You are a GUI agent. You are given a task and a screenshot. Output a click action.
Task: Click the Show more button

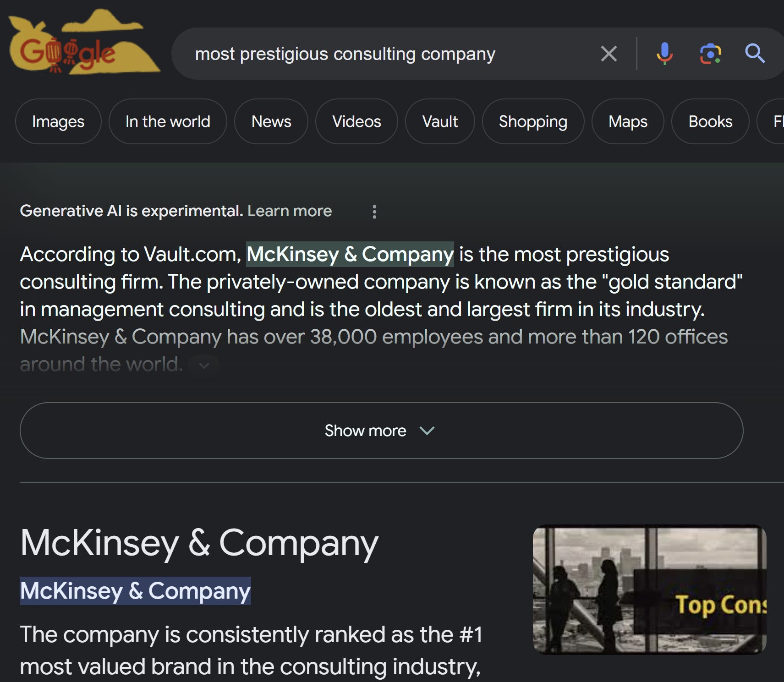coord(381,431)
